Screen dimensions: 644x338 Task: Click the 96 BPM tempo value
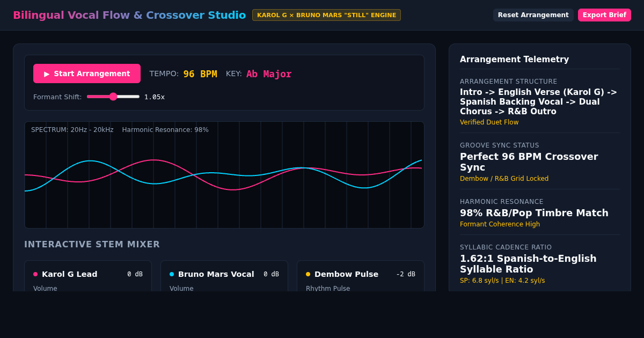pos(200,74)
